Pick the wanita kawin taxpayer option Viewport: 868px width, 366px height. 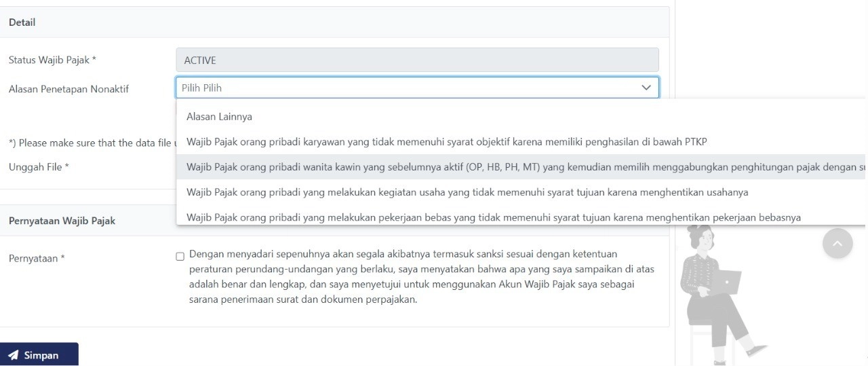[515, 167]
